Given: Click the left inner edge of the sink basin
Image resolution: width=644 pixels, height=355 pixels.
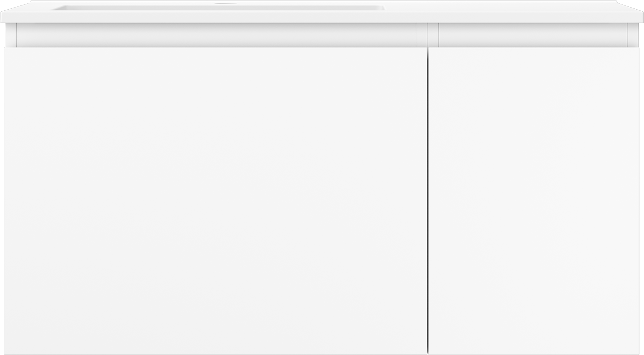Looking at the screenshot, I should pos(55,8).
